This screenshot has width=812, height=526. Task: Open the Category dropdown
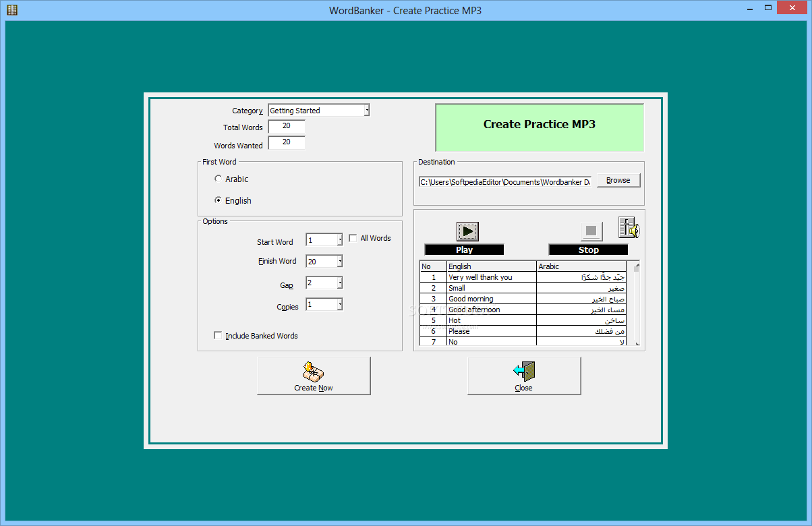(x=366, y=110)
